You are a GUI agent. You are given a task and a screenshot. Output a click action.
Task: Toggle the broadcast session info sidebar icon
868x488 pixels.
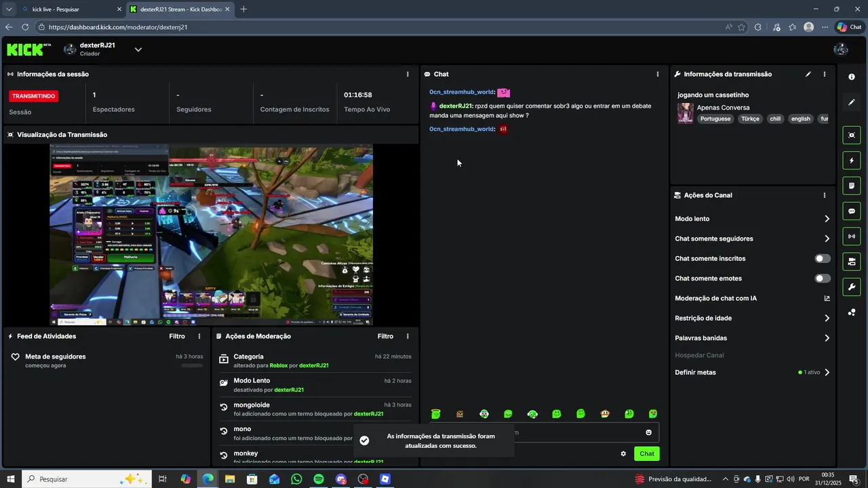[x=852, y=236]
